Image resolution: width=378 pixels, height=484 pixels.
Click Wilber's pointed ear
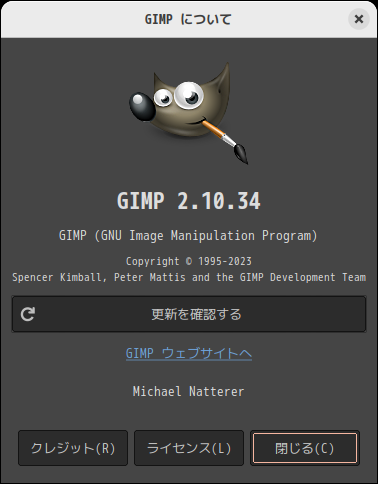pyautogui.click(x=222, y=83)
